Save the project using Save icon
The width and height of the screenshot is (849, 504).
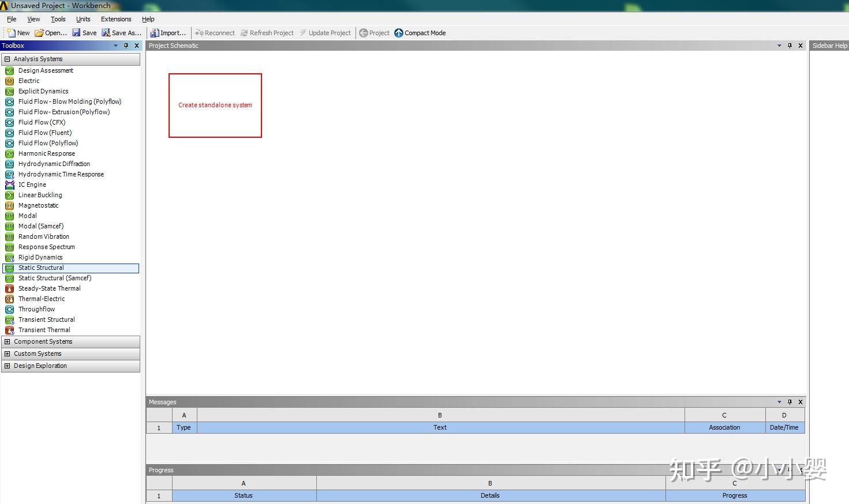[76, 33]
